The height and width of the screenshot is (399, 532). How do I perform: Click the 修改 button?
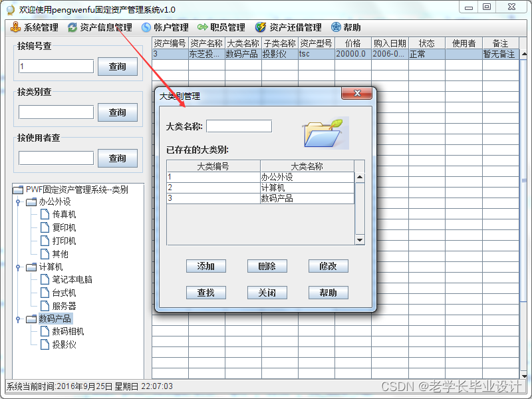[x=328, y=266]
